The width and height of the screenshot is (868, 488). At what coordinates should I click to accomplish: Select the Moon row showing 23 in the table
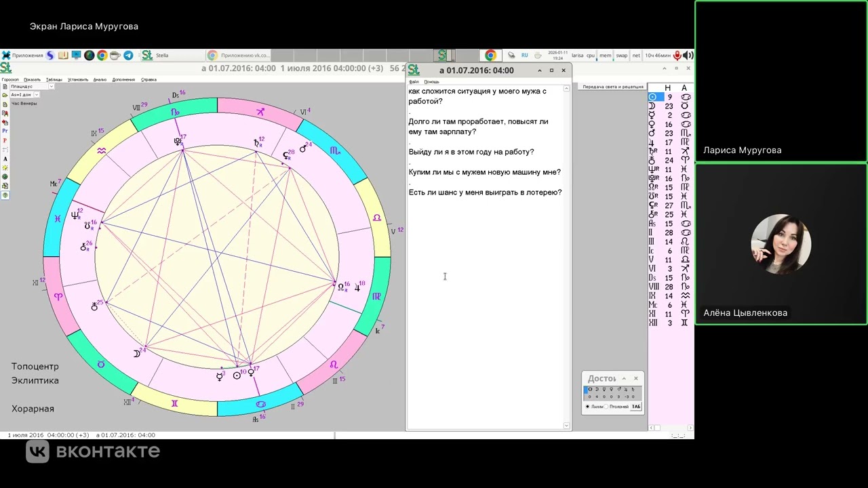coord(669,106)
